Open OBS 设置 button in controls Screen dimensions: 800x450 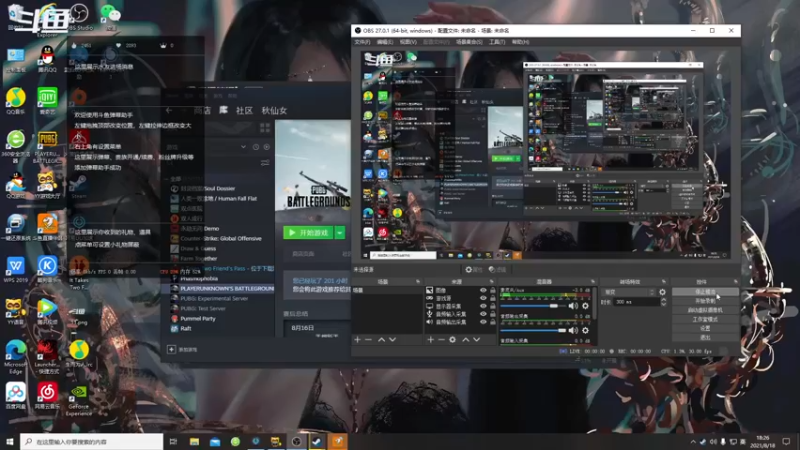(x=705, y=329)
